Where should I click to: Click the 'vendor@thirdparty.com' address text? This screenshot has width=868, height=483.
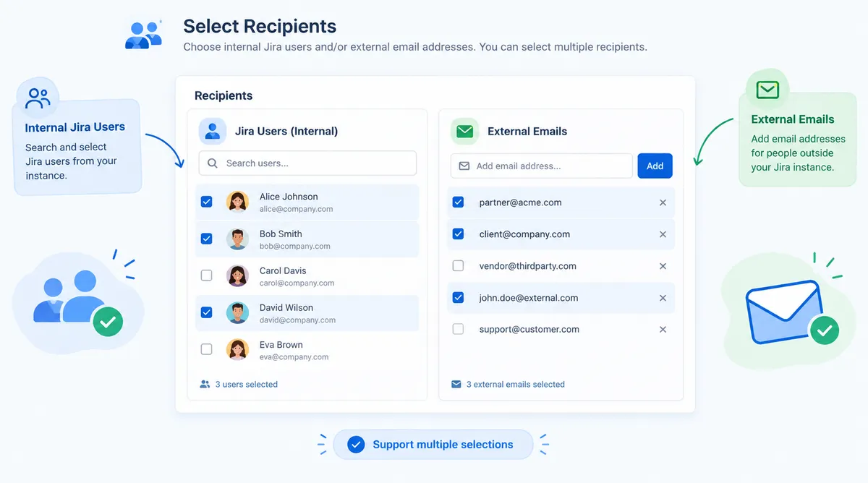tap(528, 266)
